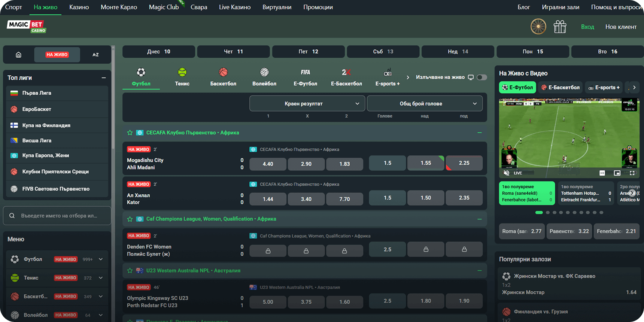Screen dimensions: 644x322
Task: Toggle the live broadcast switch
Action: pos(482,77)
